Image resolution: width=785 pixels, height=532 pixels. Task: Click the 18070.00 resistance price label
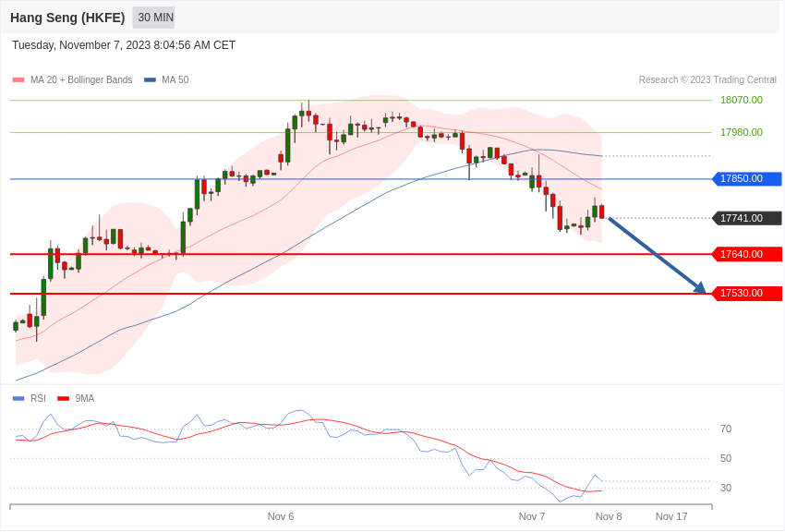[742, 100]
